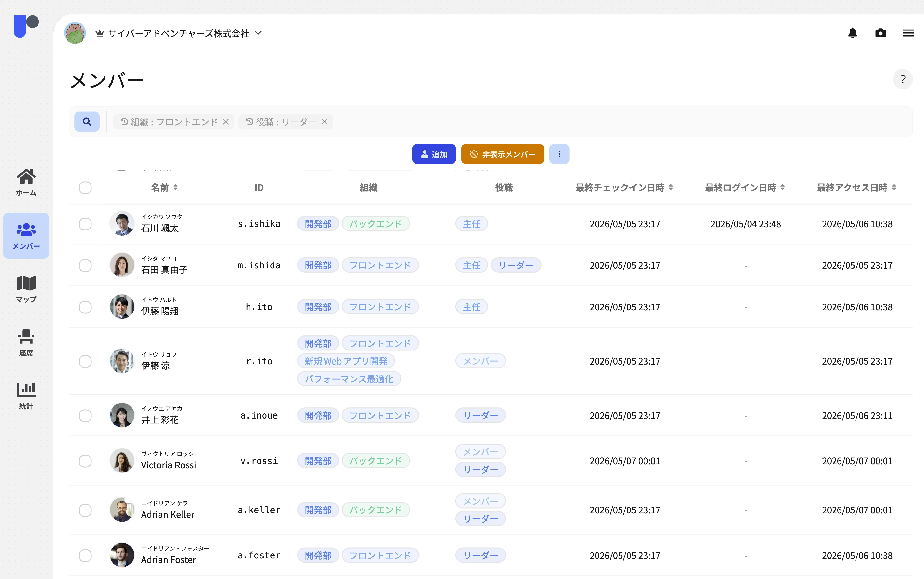
Task: Click access date 2026/05/06 23:11
Action: click(857, 415)
